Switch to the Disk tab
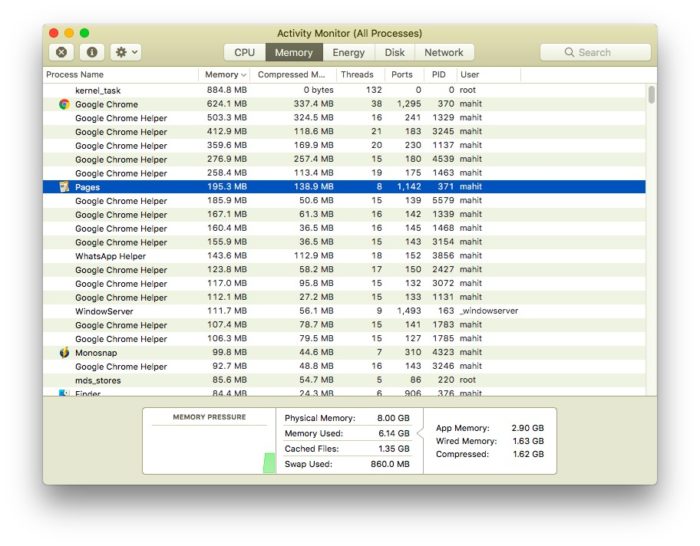 click(395, 52)
